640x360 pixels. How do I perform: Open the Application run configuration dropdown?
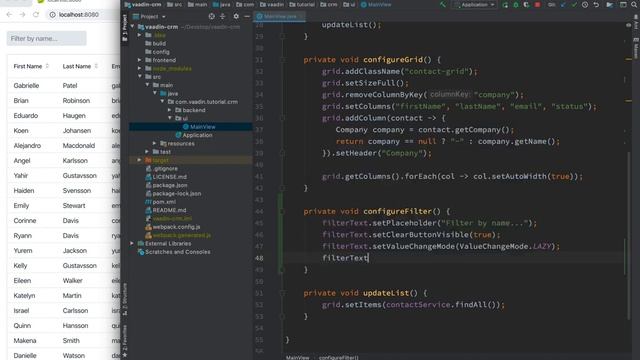pyautogui.click(x=474, y=5)
